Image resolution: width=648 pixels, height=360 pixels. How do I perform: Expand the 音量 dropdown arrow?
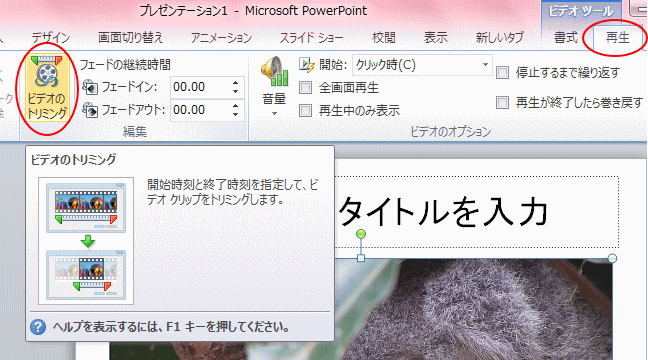[x=274, y=114]
